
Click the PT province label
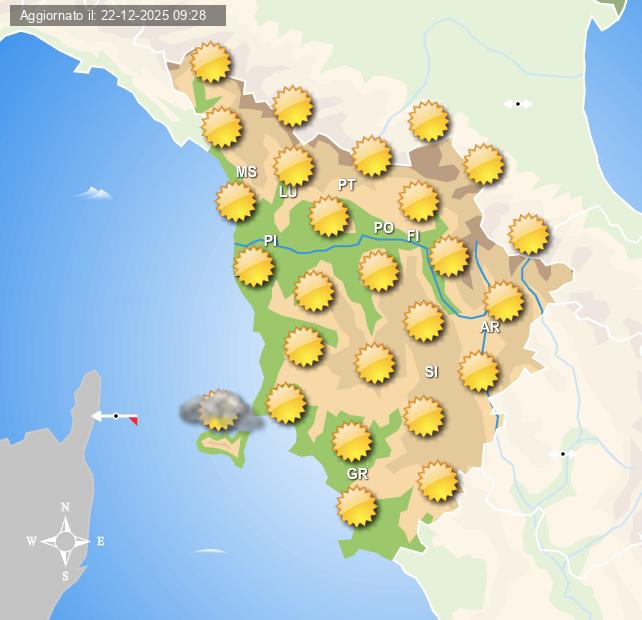(347, 185)
